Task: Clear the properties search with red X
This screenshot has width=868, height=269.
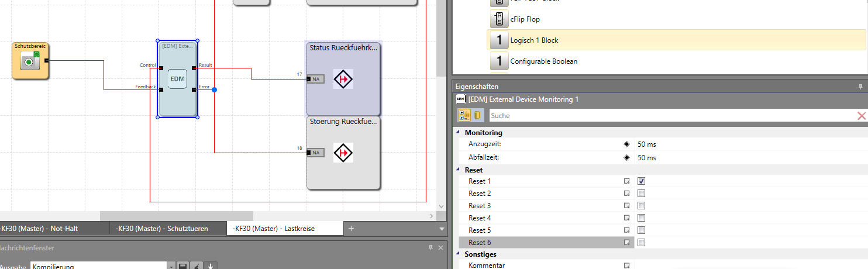Action: click(861, 116)
